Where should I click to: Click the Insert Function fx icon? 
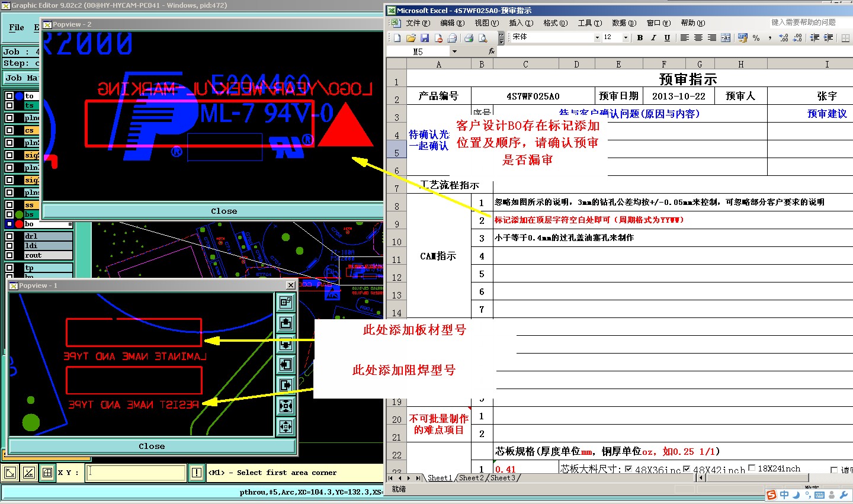[492, 52]
